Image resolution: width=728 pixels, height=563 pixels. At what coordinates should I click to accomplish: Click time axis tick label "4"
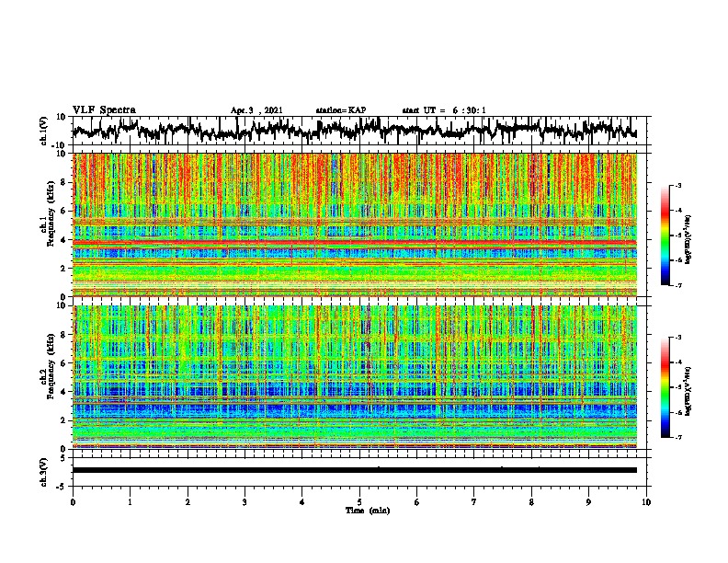coord(301,502)
